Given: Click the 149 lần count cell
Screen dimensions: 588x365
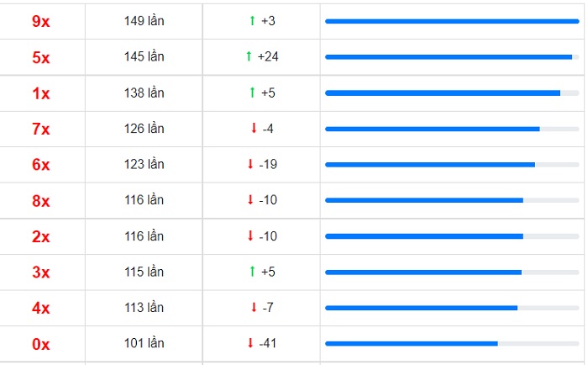Looking at the screenshot, I should [144, 21].
